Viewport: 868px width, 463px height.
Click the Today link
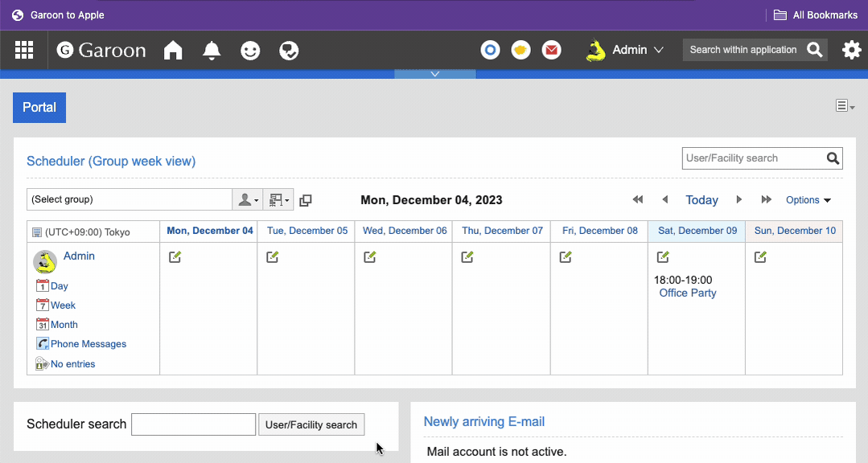point(701,200)
